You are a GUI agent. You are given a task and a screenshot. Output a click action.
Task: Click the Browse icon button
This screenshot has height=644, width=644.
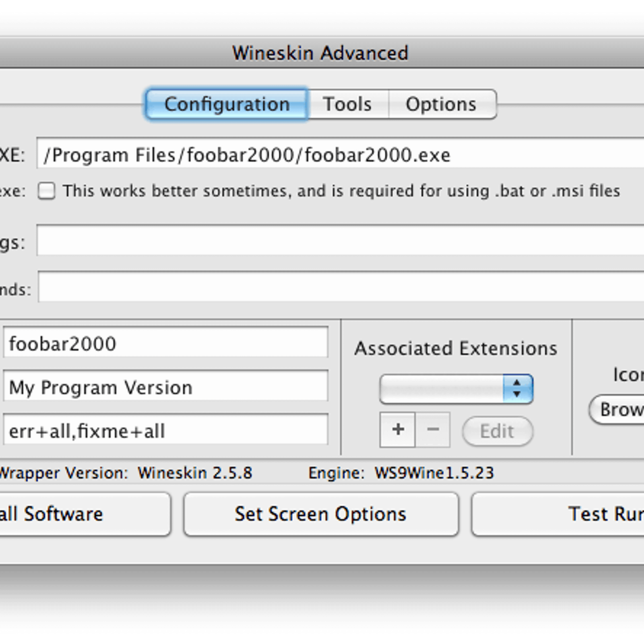tap(617, 409)
